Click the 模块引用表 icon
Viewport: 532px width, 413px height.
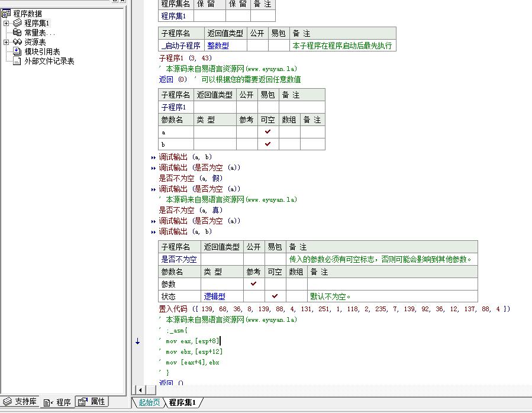click(17, 51)
